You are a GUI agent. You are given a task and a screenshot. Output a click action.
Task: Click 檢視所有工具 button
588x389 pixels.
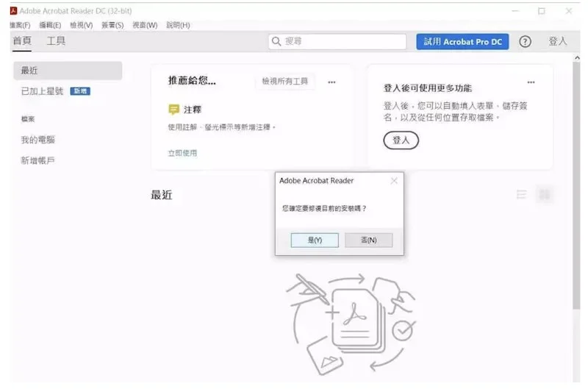pyautogui.click(x=285, y=81)
